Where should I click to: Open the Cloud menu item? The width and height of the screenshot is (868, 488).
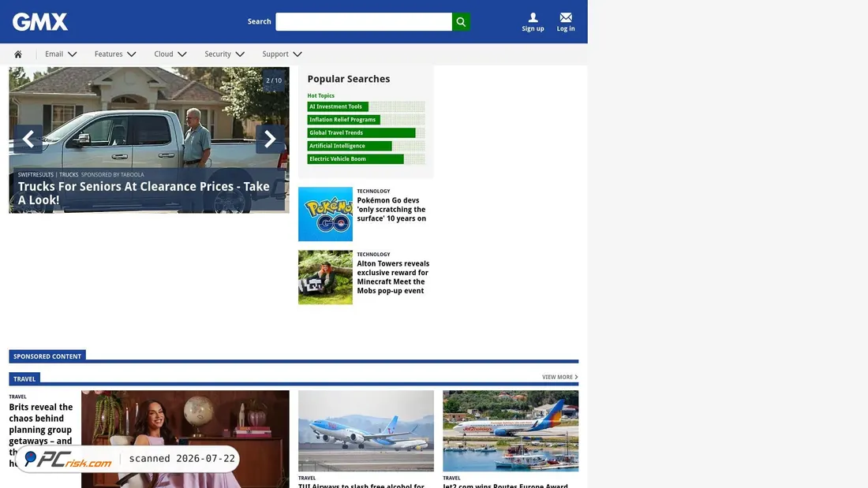tap(164, 54)
